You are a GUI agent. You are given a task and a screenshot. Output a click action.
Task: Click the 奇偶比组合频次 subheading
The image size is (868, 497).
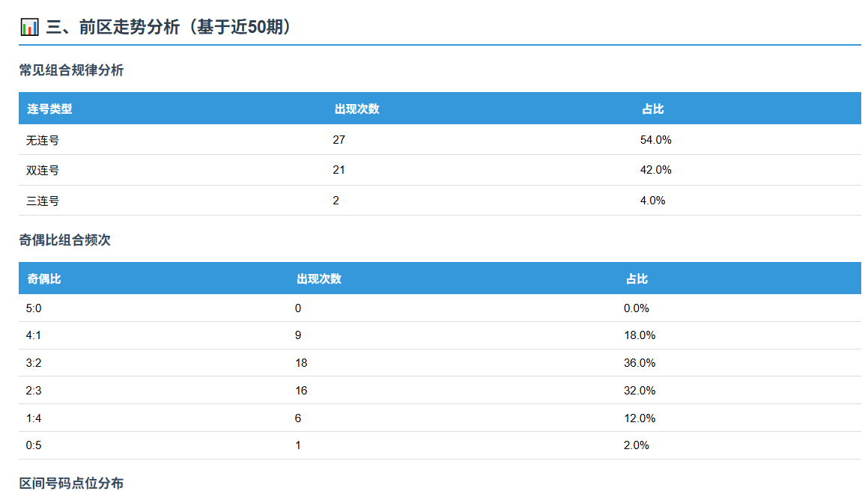65,240
